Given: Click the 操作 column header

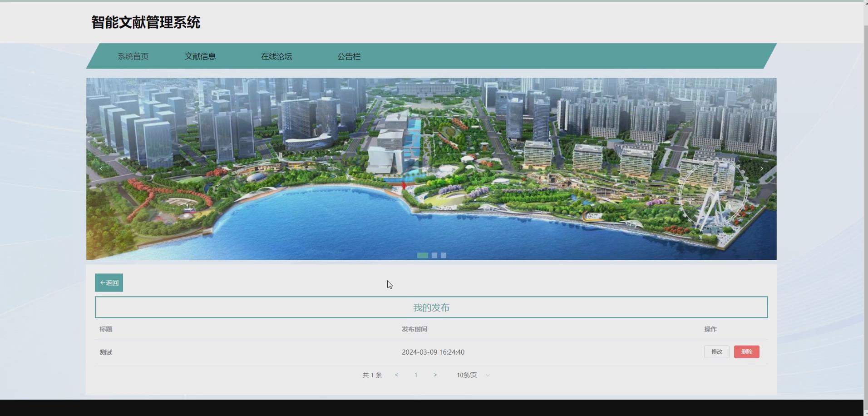Looking at the screenshot, I should tap(710, 329).
